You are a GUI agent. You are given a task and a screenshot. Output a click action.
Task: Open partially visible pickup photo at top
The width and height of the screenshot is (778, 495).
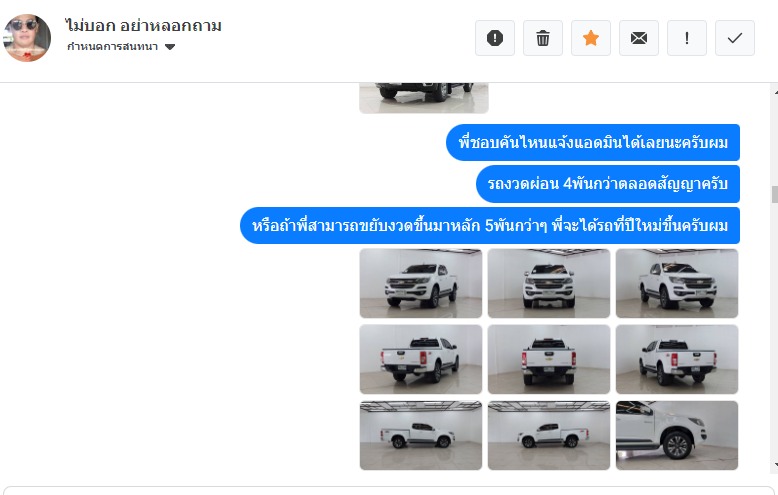tap(424, 98)
